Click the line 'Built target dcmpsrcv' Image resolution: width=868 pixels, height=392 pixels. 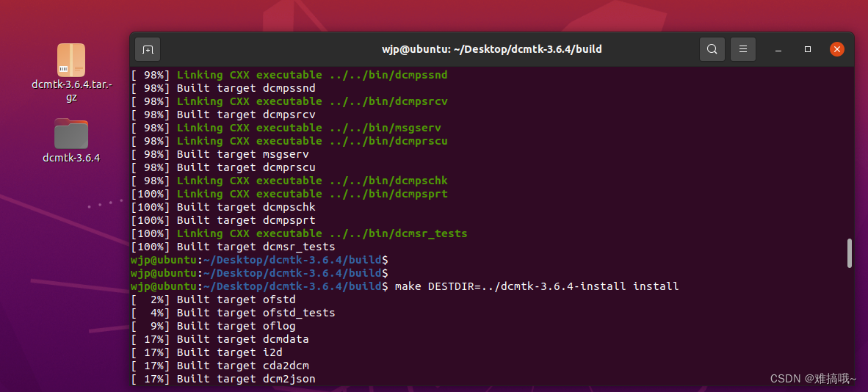(x=223, y=115)
